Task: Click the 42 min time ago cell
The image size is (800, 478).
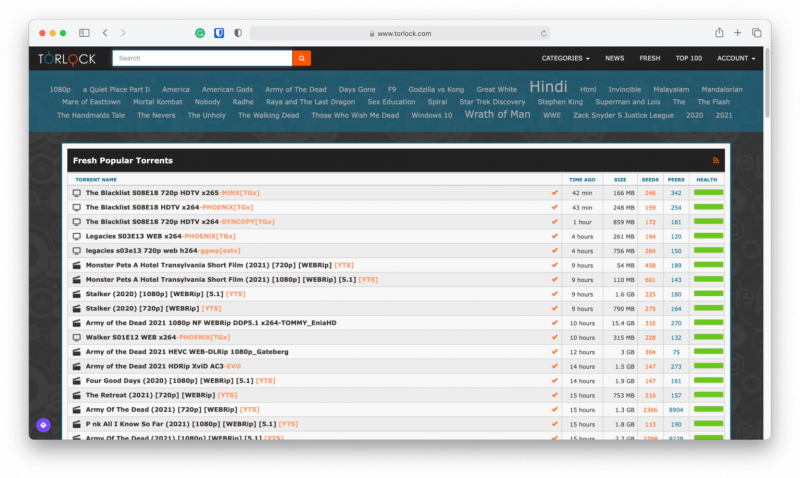Action: point(582,193)
